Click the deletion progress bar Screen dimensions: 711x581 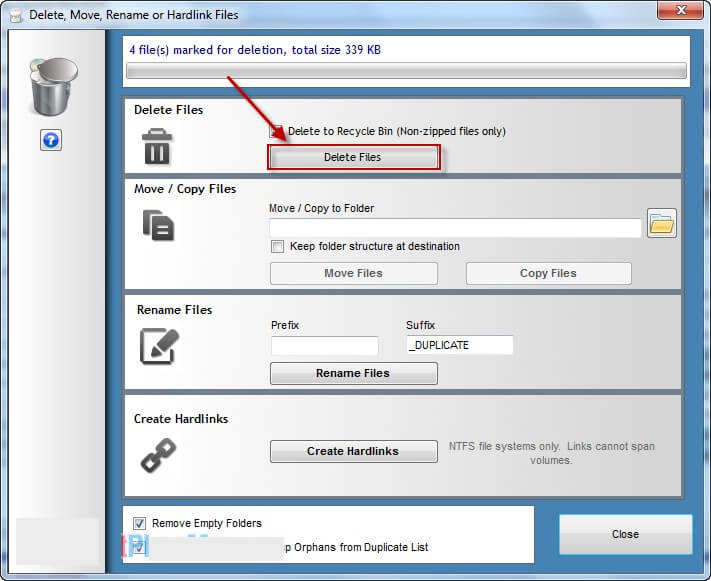(x=406, y=71)
